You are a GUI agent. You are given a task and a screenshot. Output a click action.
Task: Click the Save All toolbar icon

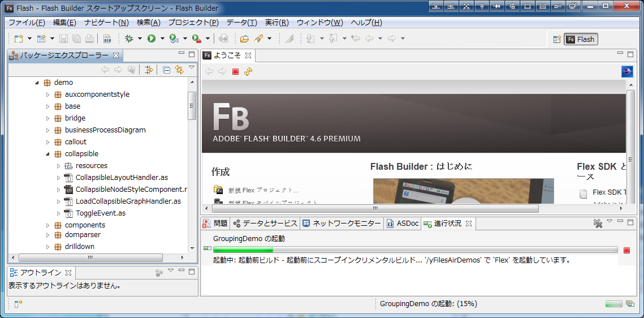76,38
